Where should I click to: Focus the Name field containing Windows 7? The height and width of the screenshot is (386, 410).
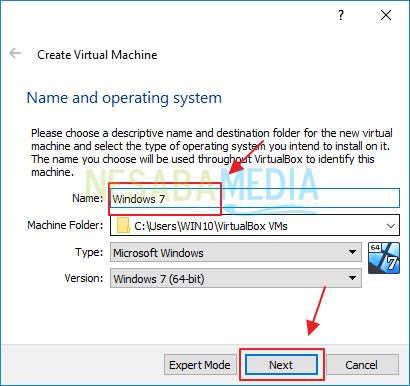[255, 198]
